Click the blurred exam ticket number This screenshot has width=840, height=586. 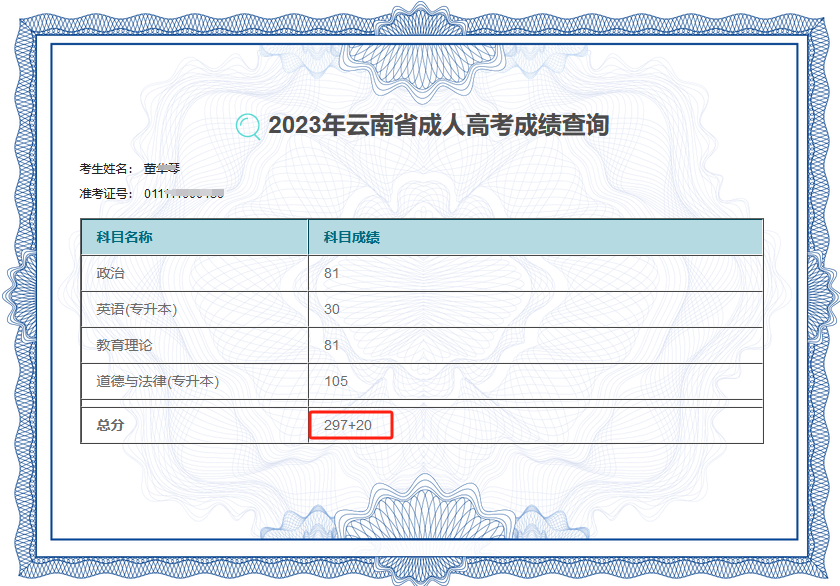pos(184,192)
